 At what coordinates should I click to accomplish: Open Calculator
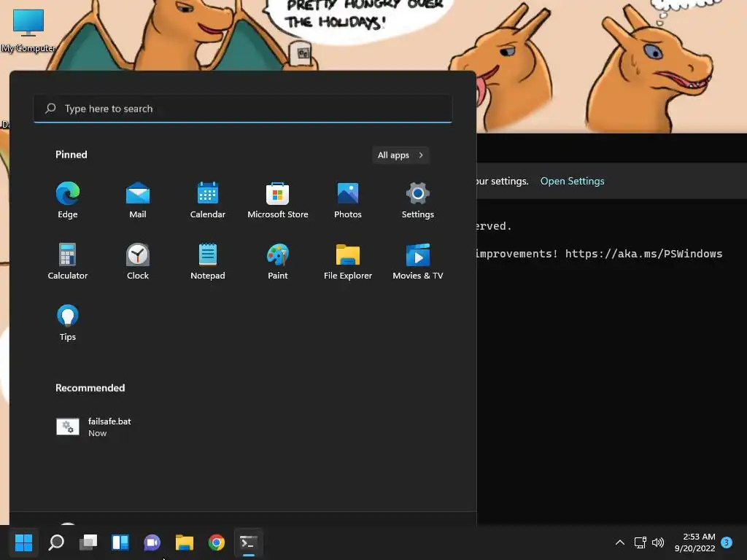tap(68, 261)
